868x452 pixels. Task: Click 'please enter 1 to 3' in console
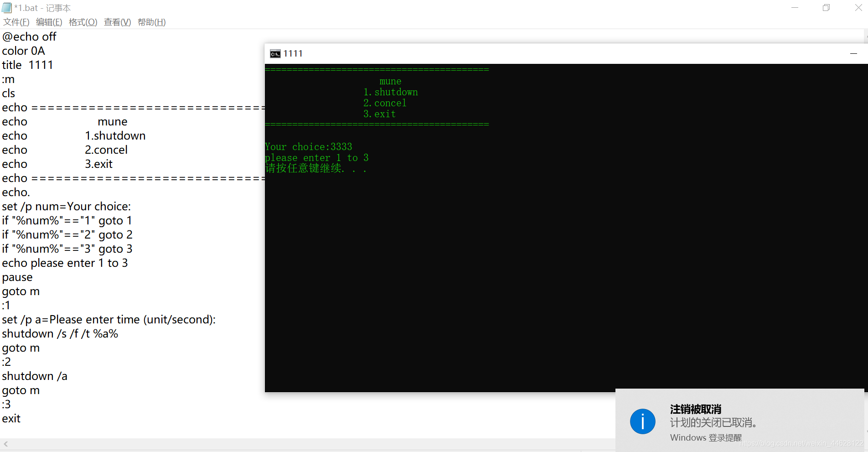[317, 158]
